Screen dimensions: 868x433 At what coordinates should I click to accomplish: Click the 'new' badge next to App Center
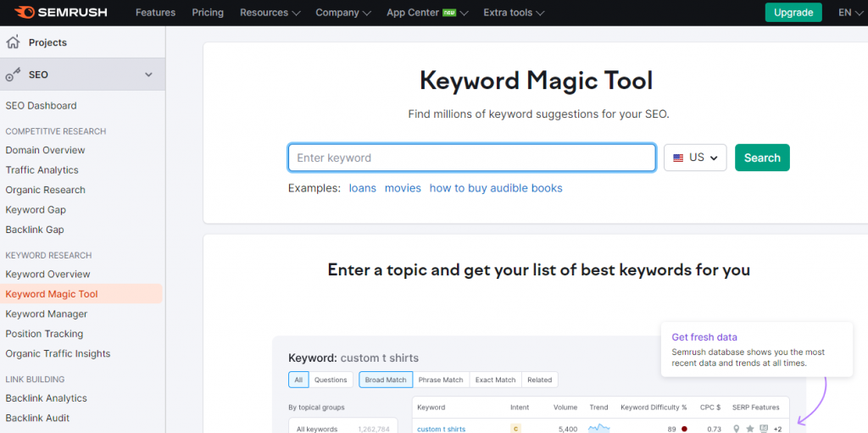point(449,12)
